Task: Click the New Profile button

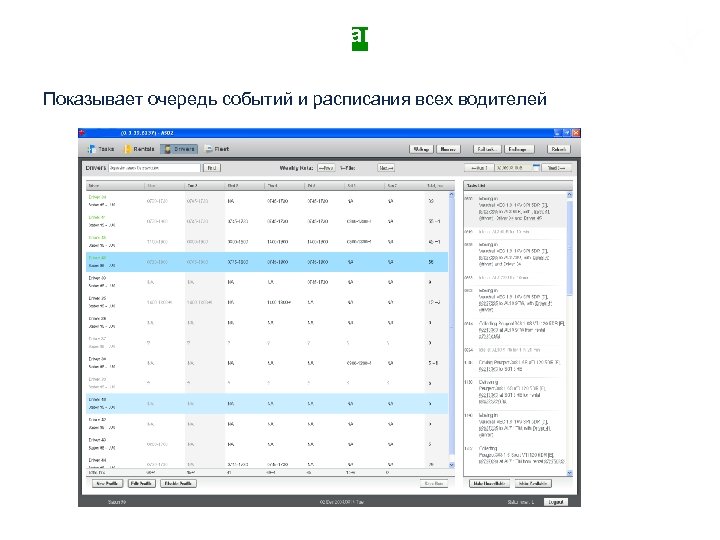Action: [107, 484]
